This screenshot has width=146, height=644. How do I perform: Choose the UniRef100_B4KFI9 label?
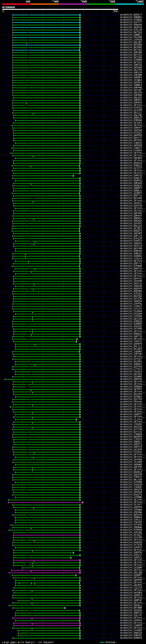click(131, 268)
